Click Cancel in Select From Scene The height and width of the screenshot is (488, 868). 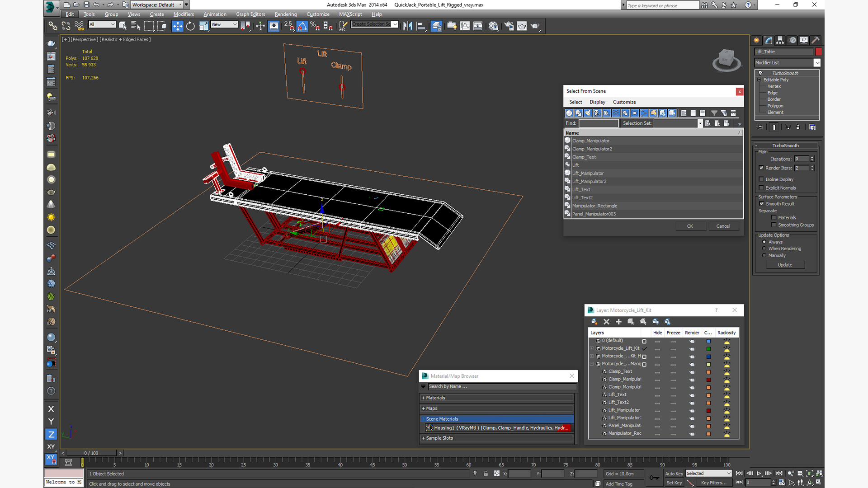pos(723,226)
